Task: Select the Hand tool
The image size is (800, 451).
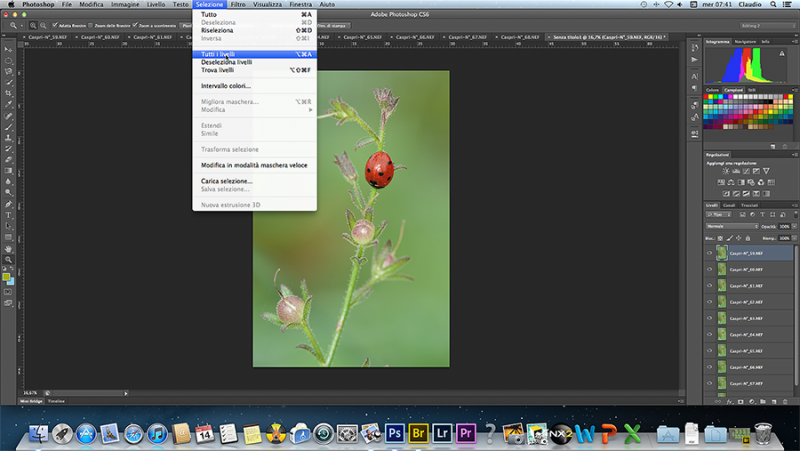Action: pos(8,248)
